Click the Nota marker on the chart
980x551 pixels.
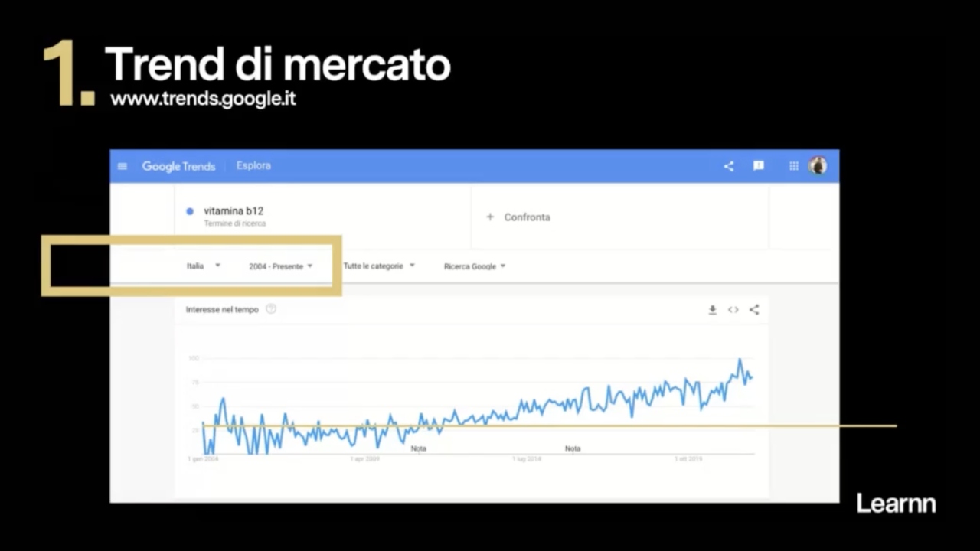pyautogui.click(x=419, y=448)
